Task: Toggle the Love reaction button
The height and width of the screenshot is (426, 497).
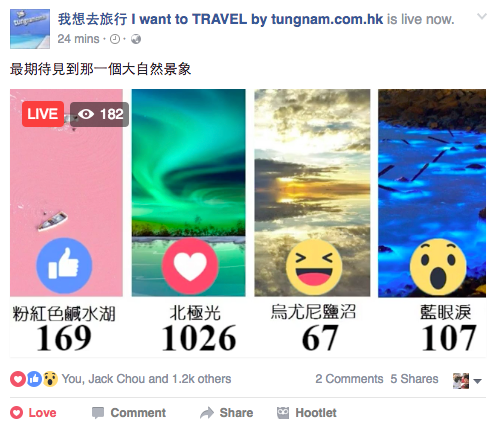Action: (33, 413)
